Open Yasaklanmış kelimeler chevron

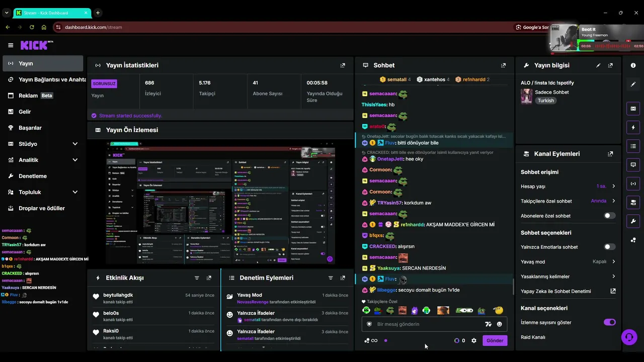[x=614, y=277]
